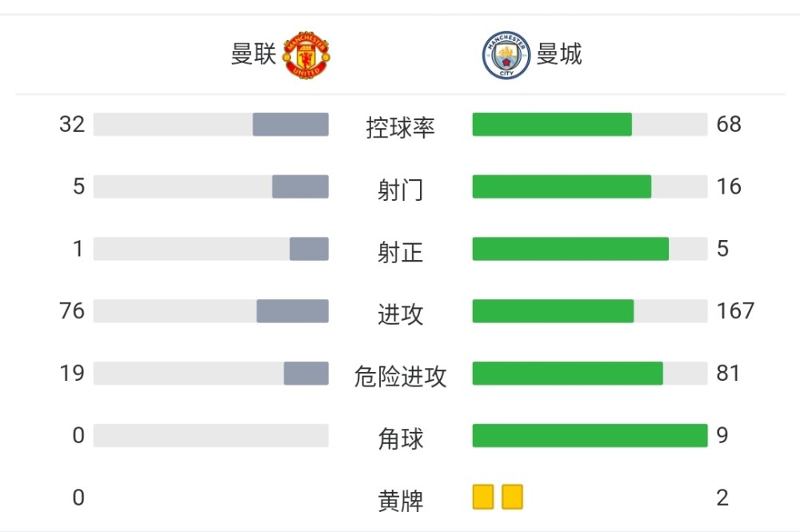The image size is (800, 532).
Task: Select the 射正 shots on target label
Action: tap(401, 252)
